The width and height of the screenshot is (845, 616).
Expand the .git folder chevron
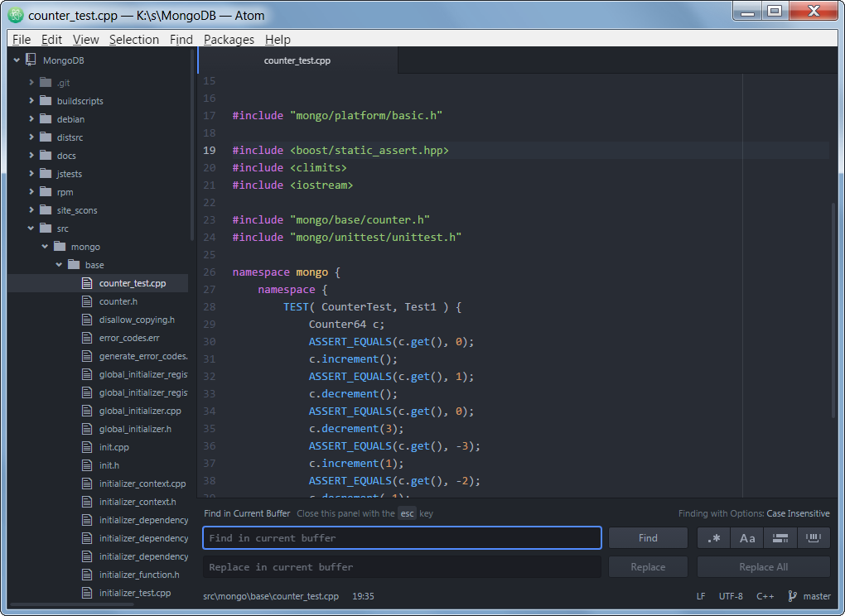pos(31,83)
